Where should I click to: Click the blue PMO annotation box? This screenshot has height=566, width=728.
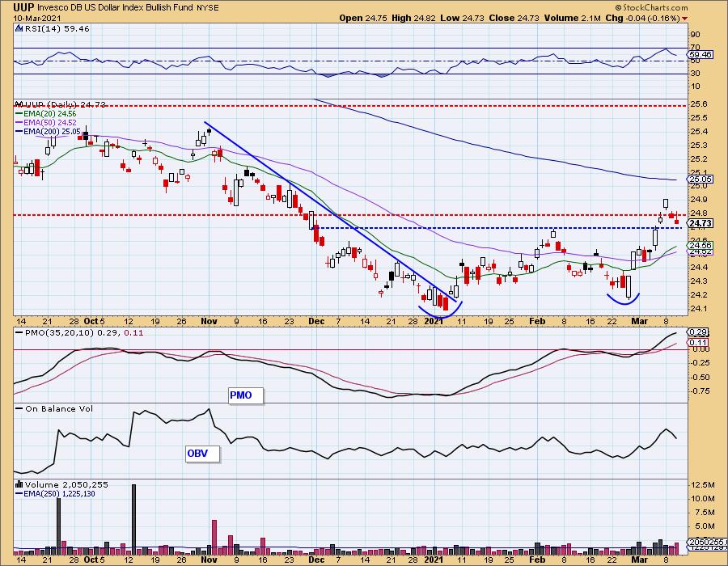pos(246,395)
